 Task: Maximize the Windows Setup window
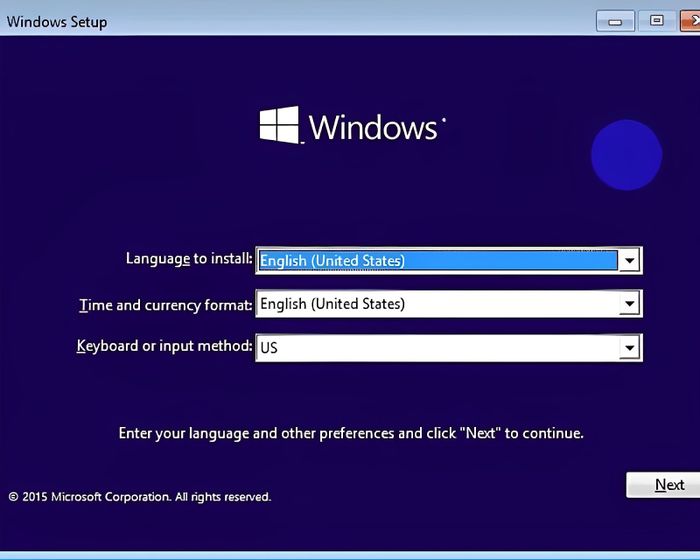click(x=657, y=21)
